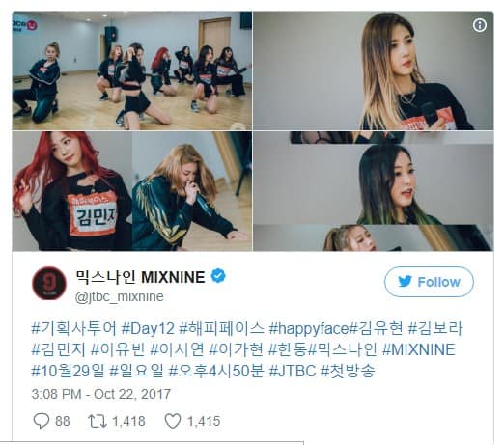Screen dimensions: 504x445
Task: Like the tweet with the heart icon
Action: [173, 421]
